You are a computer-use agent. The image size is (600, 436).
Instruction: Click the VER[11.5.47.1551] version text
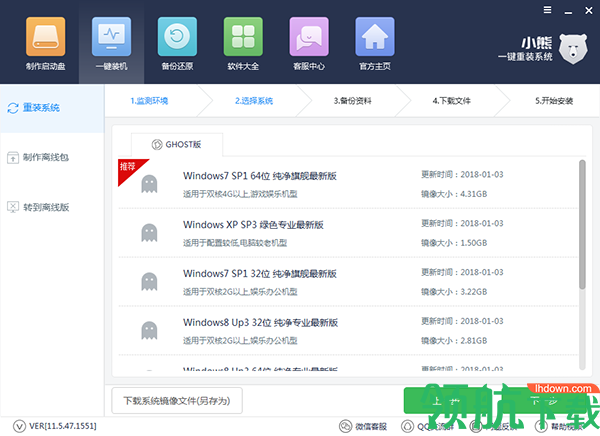coord(63,426)
